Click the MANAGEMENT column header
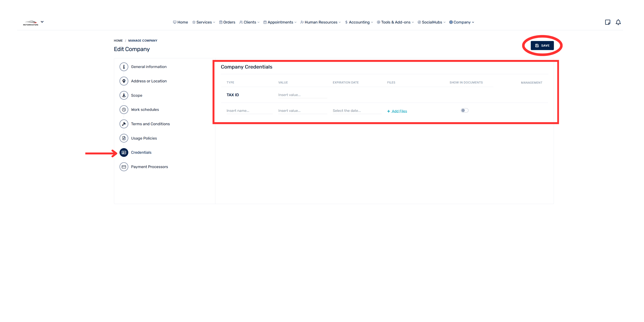This screenshot has height=322, width=644. 531,82
